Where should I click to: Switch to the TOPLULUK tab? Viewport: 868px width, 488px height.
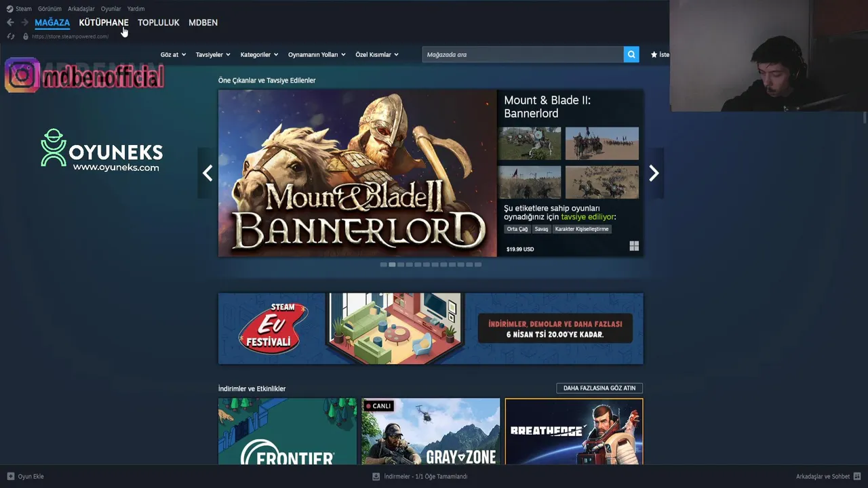click(159, 22)
